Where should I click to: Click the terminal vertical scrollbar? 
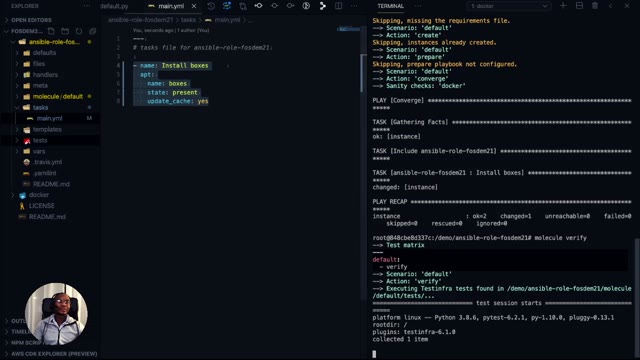coord(637,297)
